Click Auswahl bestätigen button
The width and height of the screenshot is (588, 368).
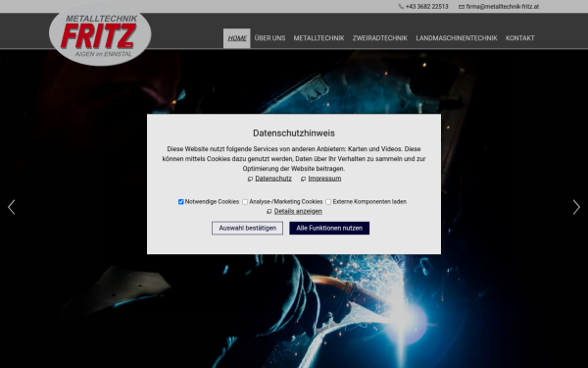tap(247, 229)
